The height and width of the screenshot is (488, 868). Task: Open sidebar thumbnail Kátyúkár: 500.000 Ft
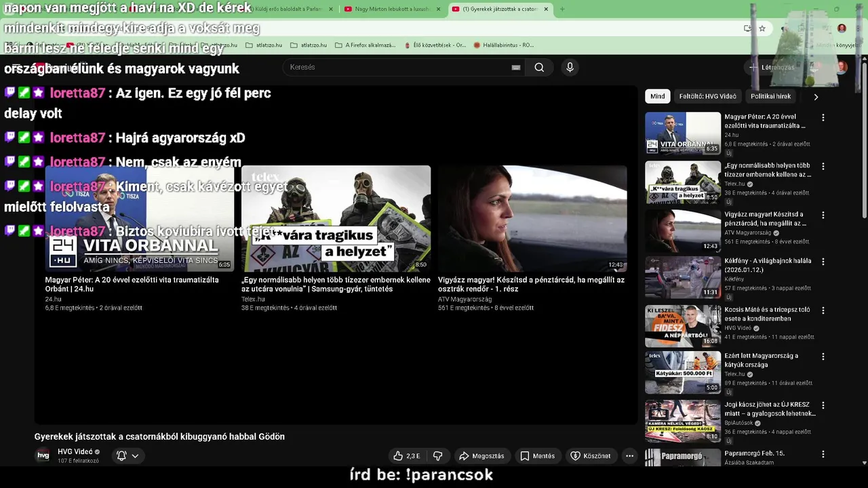click(x=683, y=372)
